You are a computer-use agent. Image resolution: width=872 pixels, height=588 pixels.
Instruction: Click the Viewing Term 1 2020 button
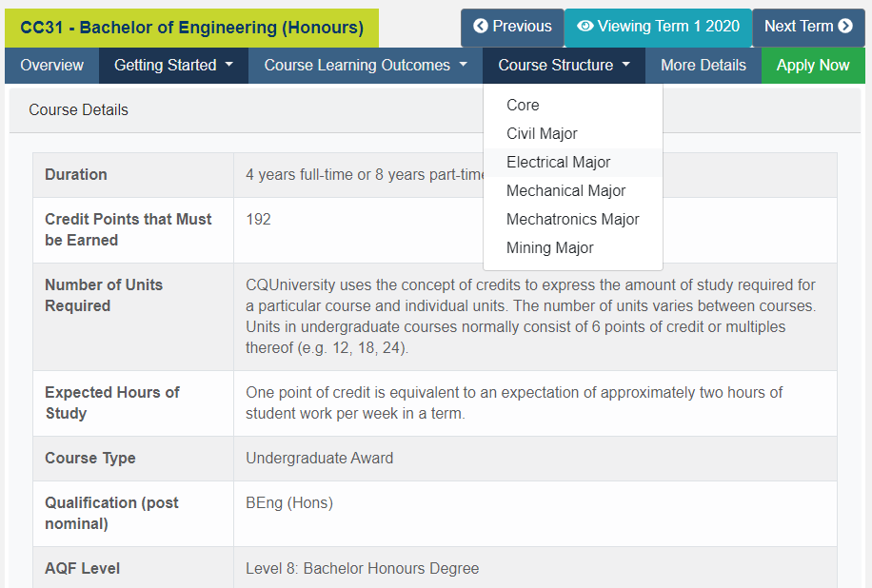point(658,27)
